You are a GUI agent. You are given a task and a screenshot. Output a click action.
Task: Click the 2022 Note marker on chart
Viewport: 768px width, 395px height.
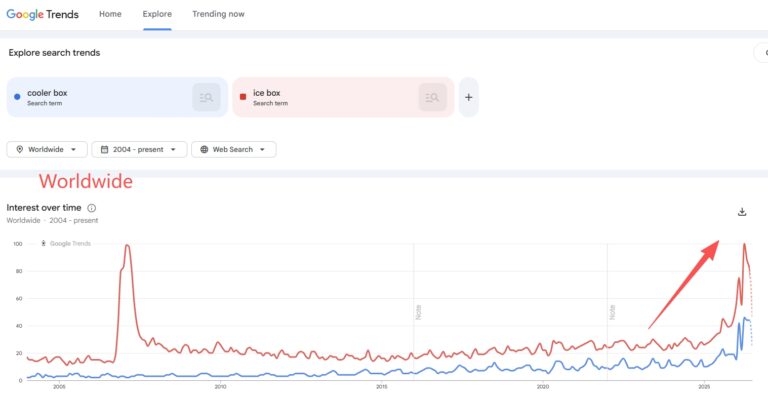[612, 312]
